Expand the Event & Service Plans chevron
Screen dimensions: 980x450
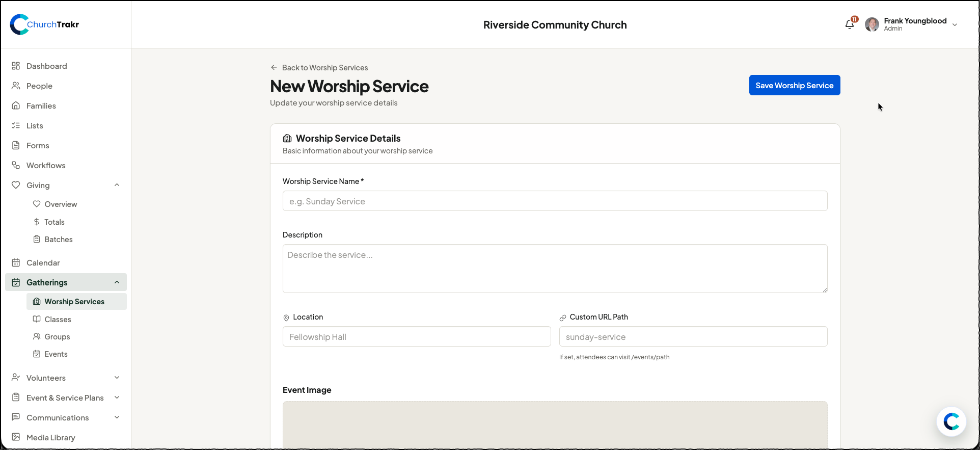[x=117, y=398]
